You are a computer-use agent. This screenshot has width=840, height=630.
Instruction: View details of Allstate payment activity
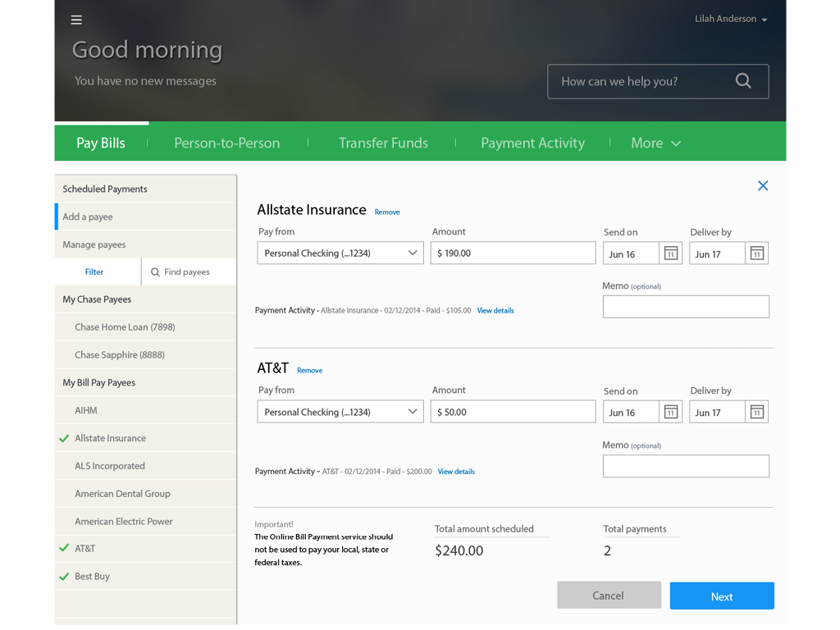point(495,311)
